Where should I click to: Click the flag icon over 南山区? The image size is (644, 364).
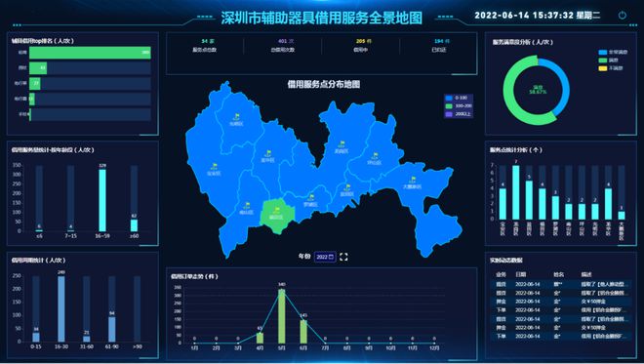click(247, 205)
